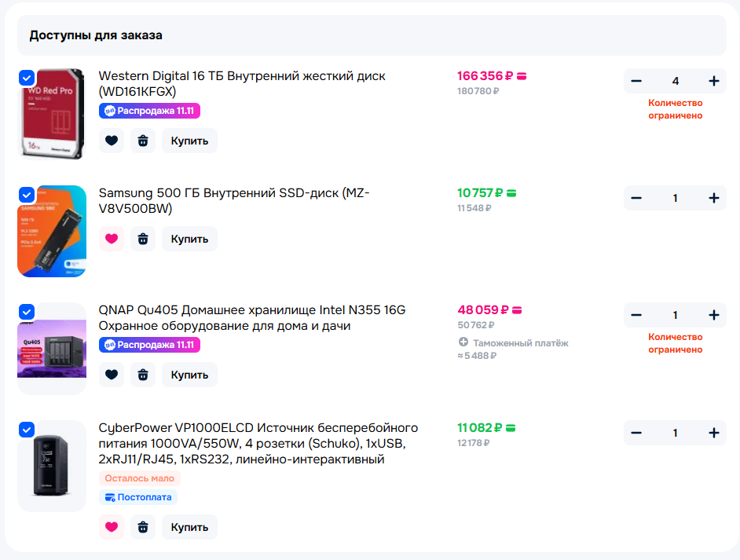Viewport: 740px width, 560px height.
Task: Remove QNAP Qu405 from cart
Action: click(x=142, y=375)
